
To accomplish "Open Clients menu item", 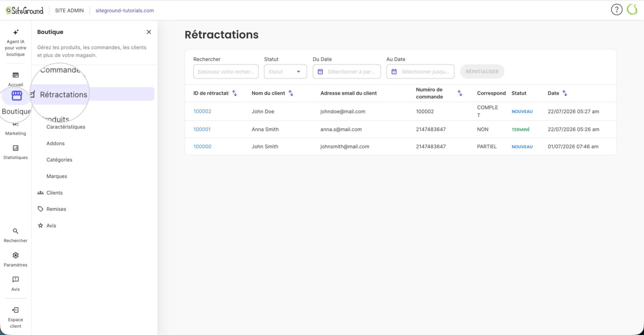I will [54, 193].
